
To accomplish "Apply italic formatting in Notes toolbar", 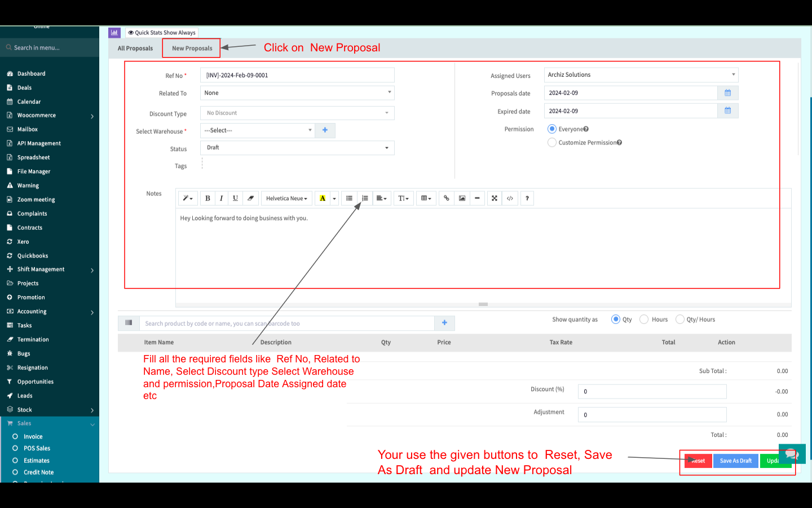I will [221, 198].
